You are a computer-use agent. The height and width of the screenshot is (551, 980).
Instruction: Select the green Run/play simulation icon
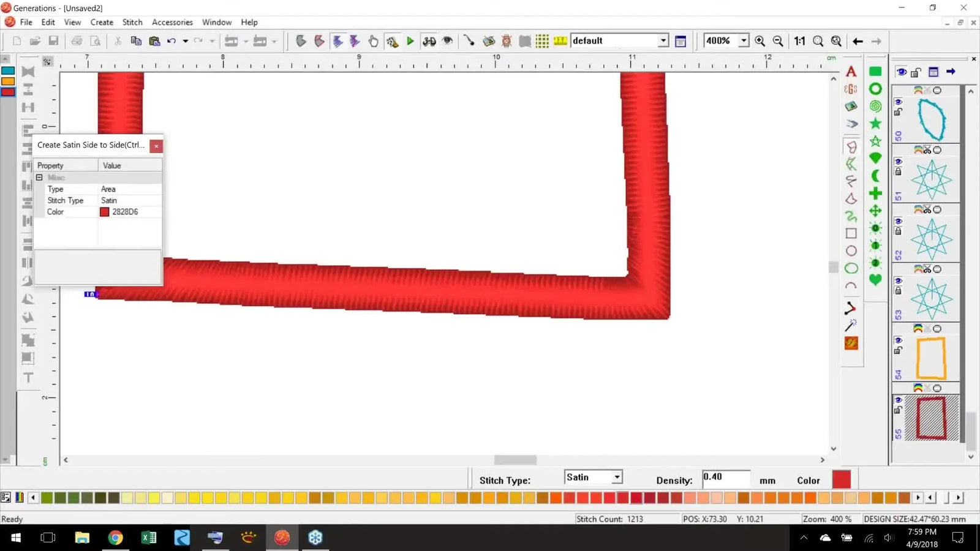click(409, 41)
